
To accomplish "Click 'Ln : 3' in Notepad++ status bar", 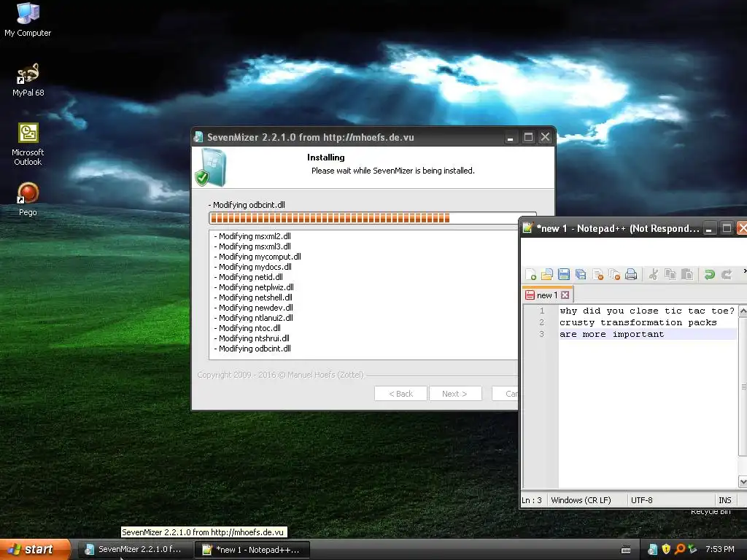I will [x=532, y=500].
